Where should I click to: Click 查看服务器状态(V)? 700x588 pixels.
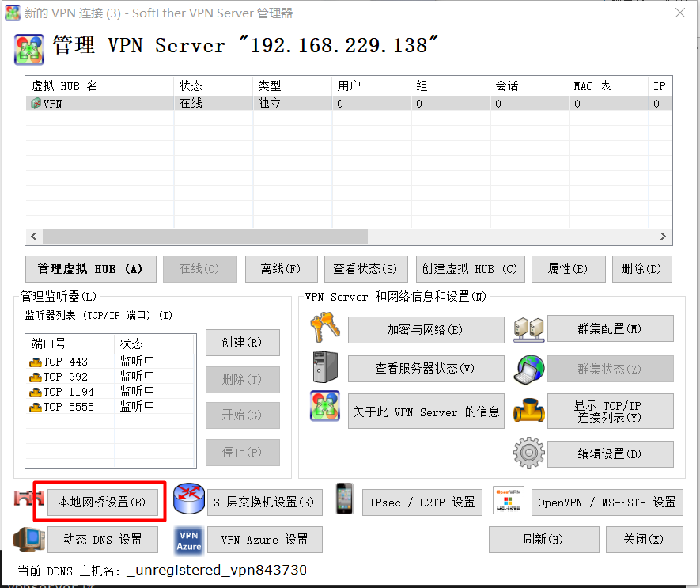click(x=426, y=369)
